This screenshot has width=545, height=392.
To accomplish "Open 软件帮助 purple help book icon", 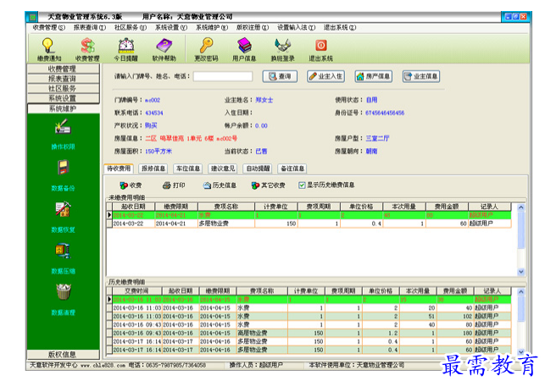I will (x=164, y=50).
